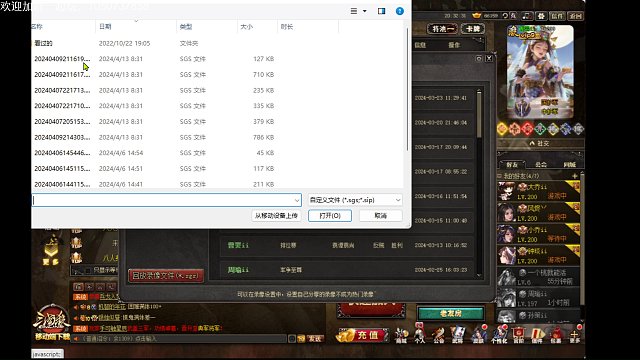Open the file type filter (*.sgs;*.sip) dropdown
Image resolution: width=640 pixels, height=360 pixels.
coord(355,200)
